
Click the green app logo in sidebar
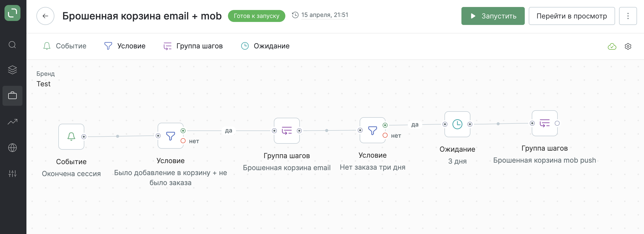tap(12, 13)
